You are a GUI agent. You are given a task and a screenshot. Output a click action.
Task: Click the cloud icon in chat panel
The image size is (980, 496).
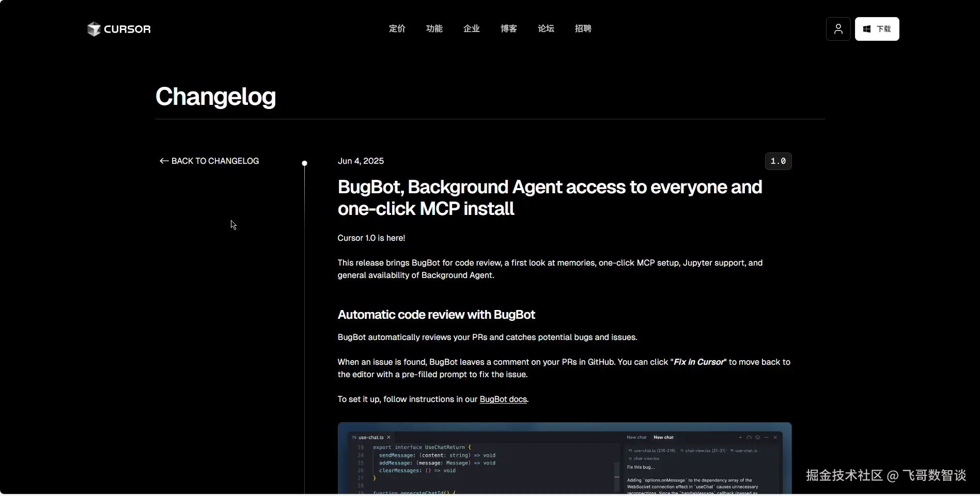pyautogui.click(x=749, y=438)
